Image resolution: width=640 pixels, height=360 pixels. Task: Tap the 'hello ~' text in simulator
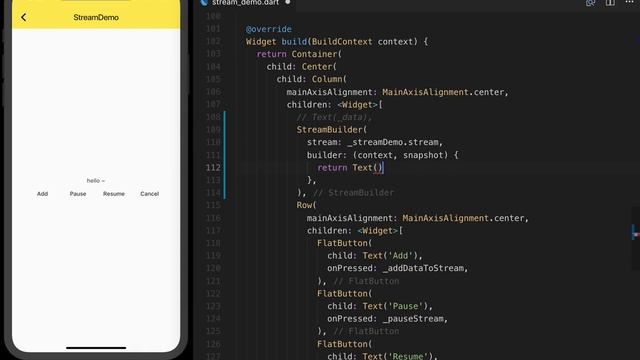pos(96,180)
